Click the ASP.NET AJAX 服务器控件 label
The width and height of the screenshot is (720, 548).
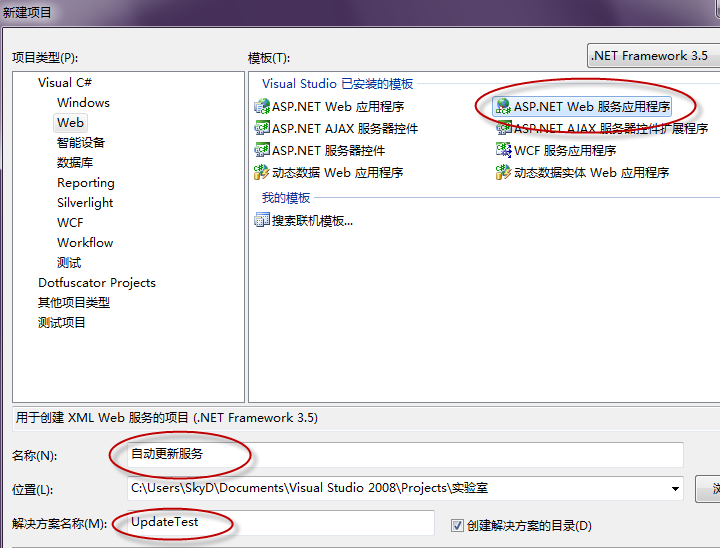345,129
